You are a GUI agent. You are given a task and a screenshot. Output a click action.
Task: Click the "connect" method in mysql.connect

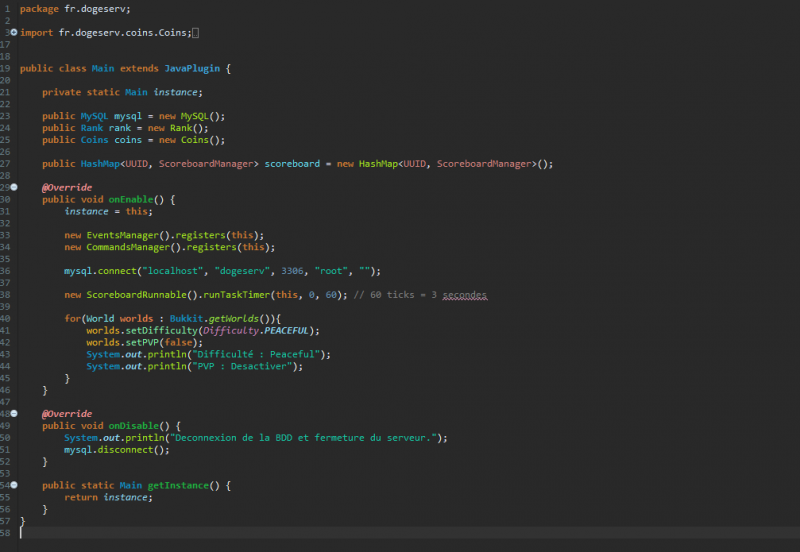pos(117,271)
